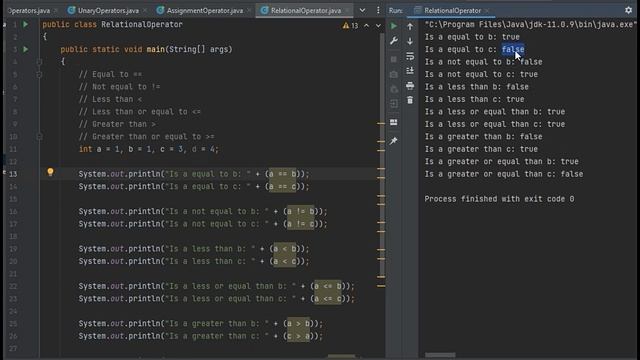Click the '(c > a)' expression on line 26
This screenshot has width=640, height=360.
point(298,336)
